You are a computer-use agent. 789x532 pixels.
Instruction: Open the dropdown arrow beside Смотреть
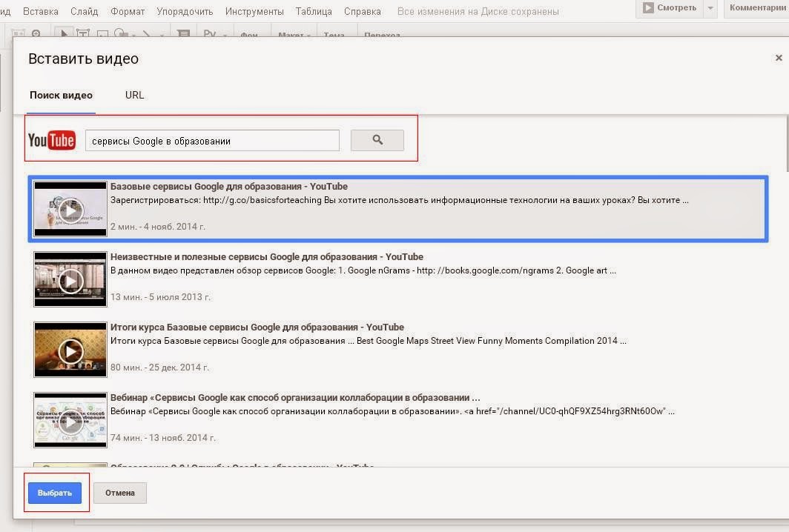710,8
